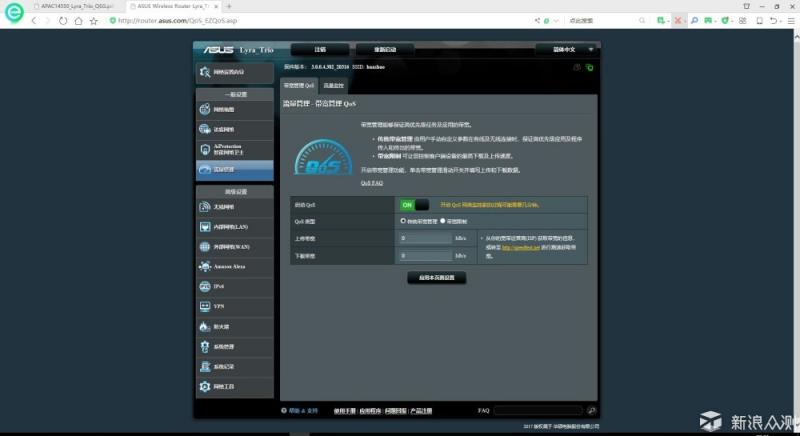This screenshot has height=436, width=800.
Task: Click the green browser logo icon
Action: tap(14, 13)
